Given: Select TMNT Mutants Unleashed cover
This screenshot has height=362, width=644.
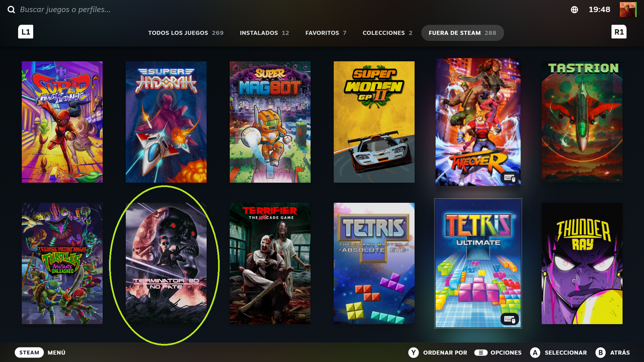Looking at the screenshot, I should [62, 263].
